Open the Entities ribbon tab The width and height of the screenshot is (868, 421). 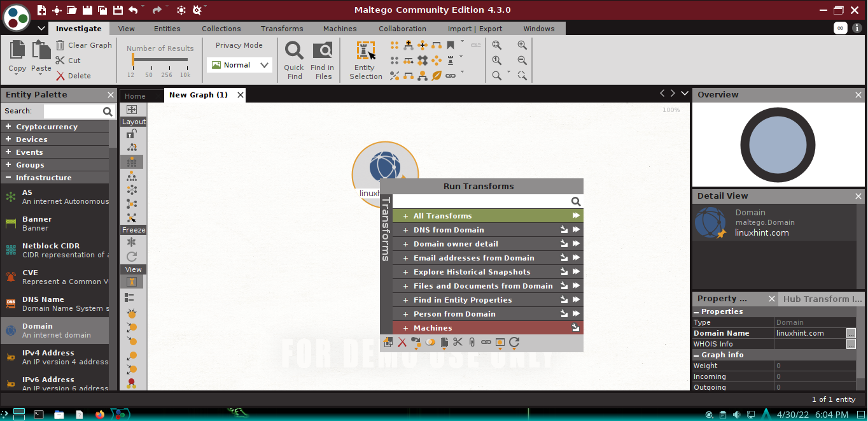point(167,29)
